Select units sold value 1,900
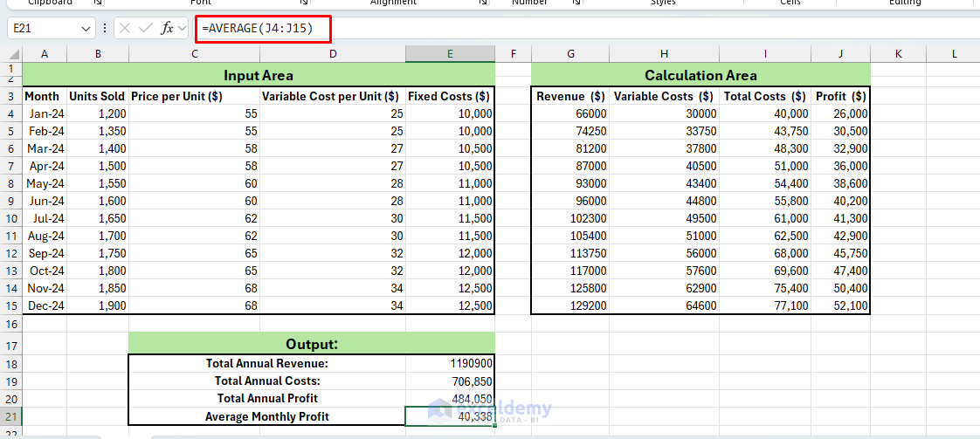The height and width of the screenshot is (439, 980). click(98, 306)
